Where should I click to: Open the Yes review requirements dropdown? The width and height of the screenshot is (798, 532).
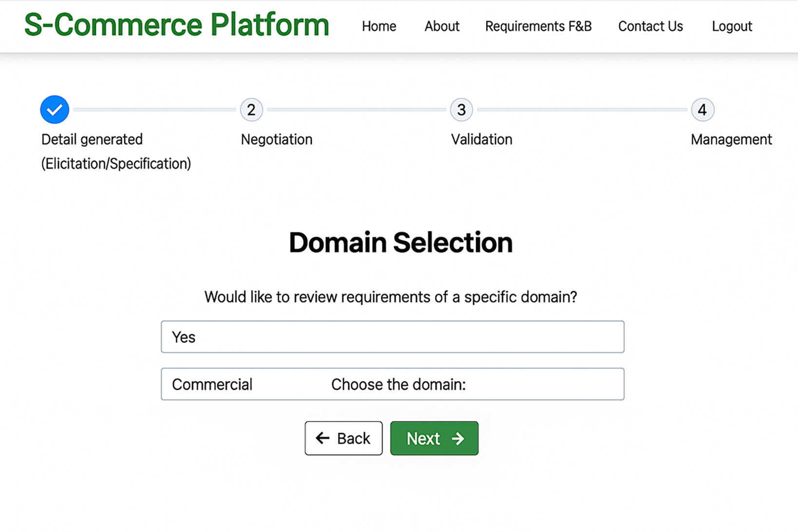pos(392,337)
